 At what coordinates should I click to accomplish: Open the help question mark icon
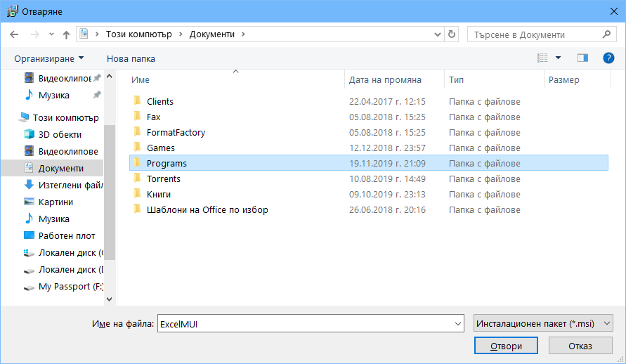(608, 58)
